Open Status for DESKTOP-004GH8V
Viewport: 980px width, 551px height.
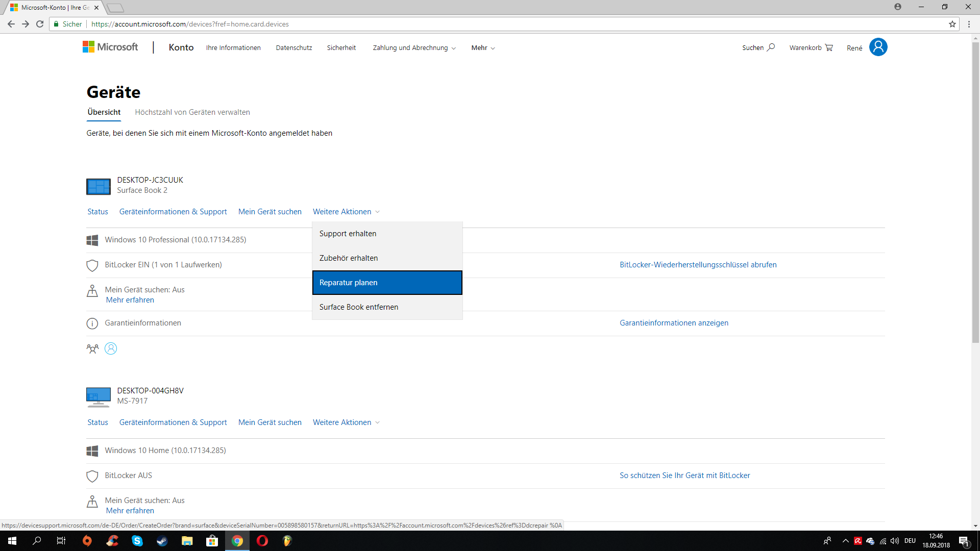click(97, 422)
